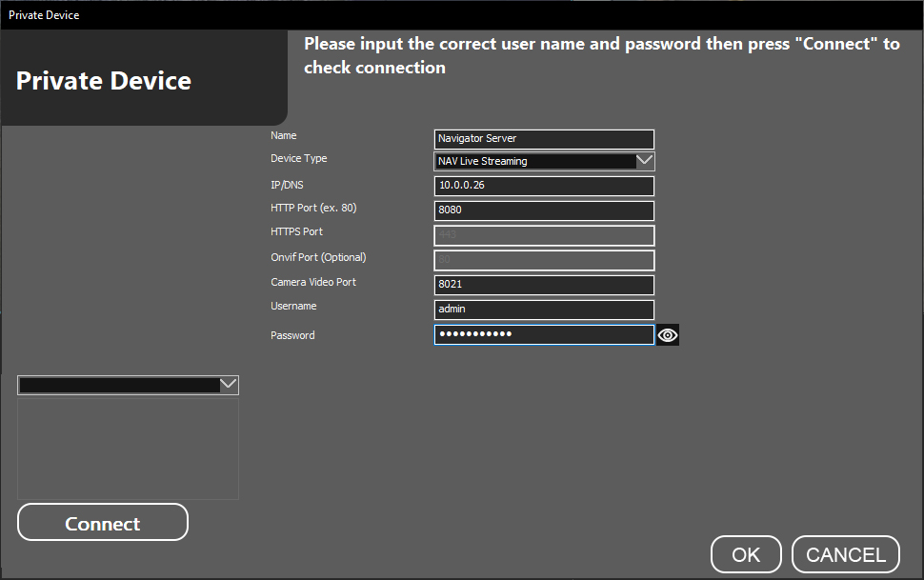Click the Username field containing admin
The image size is (924, 580).
point(544,310)
